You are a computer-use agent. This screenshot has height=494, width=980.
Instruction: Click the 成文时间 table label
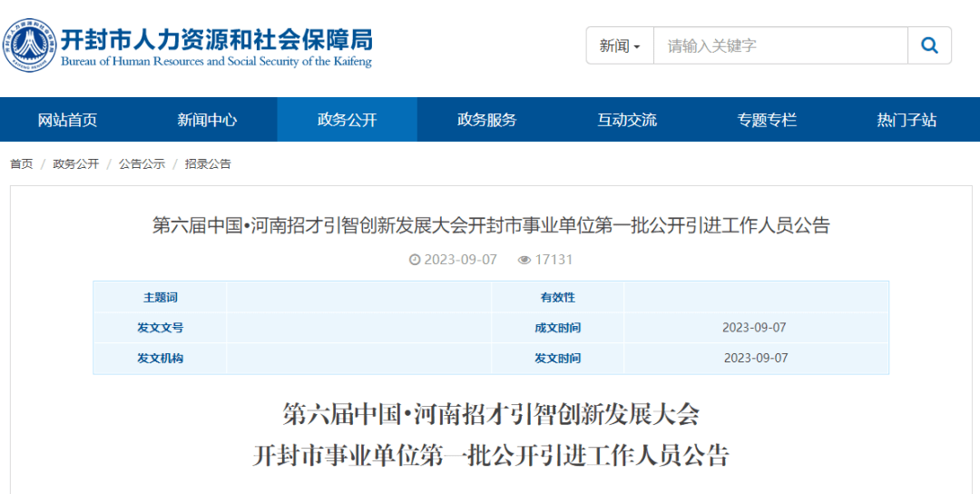pos(558,328)
